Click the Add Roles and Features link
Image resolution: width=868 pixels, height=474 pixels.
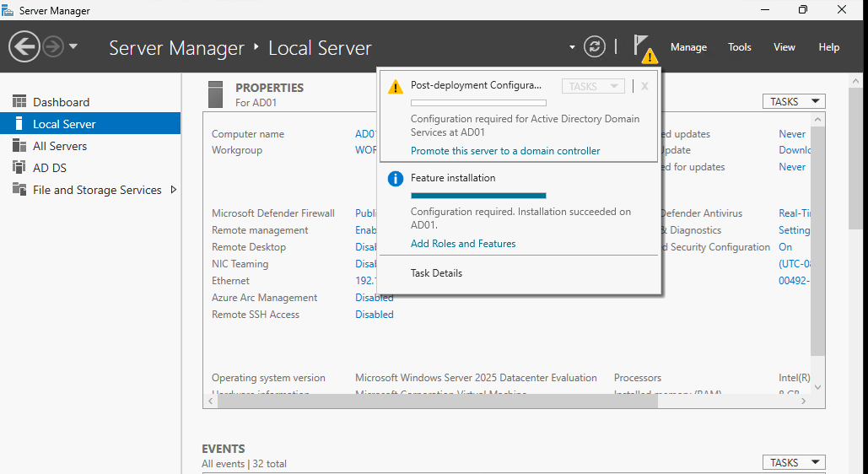pyautogui.click(x=463, y=244)
